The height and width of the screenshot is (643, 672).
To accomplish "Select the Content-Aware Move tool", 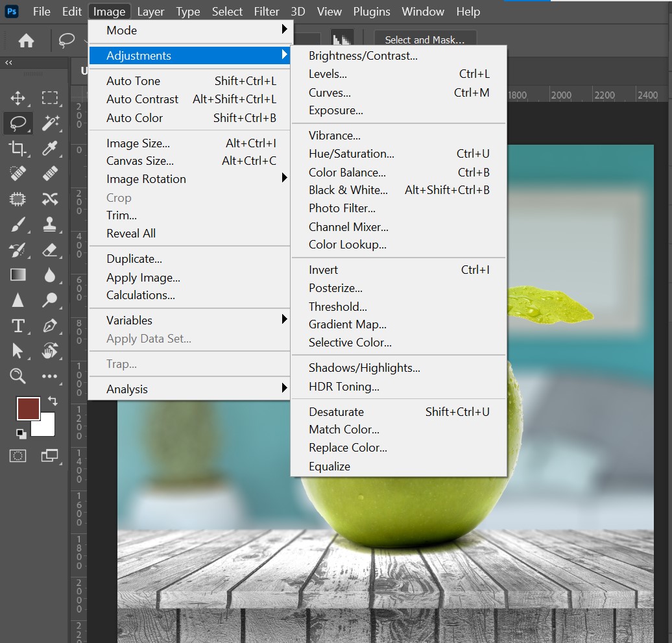I will (x=50, y=199).
